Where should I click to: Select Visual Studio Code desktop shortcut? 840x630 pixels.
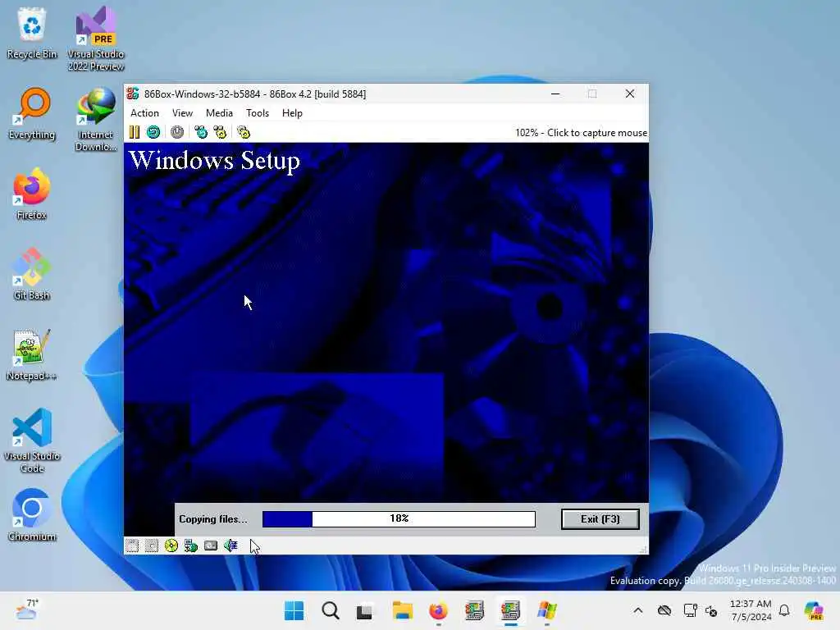[x=32, y=441]
